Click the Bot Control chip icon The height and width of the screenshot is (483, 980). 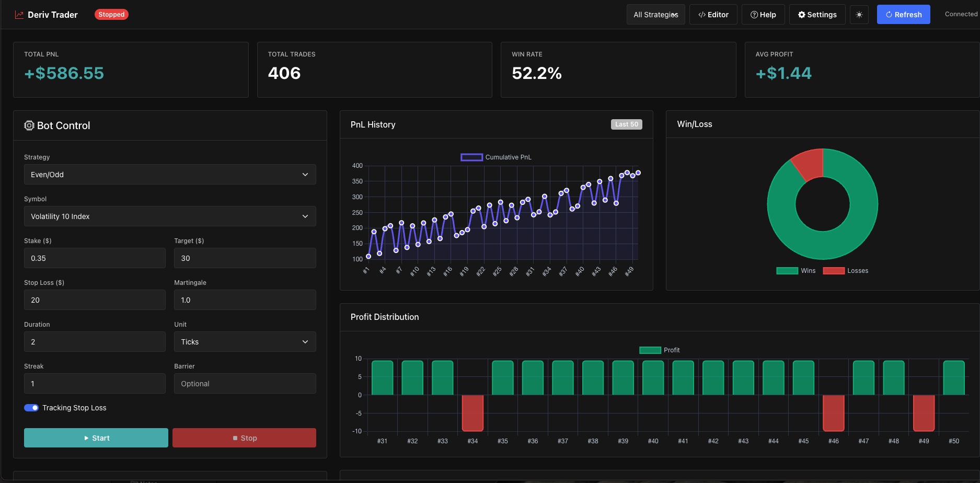point(29,125)
